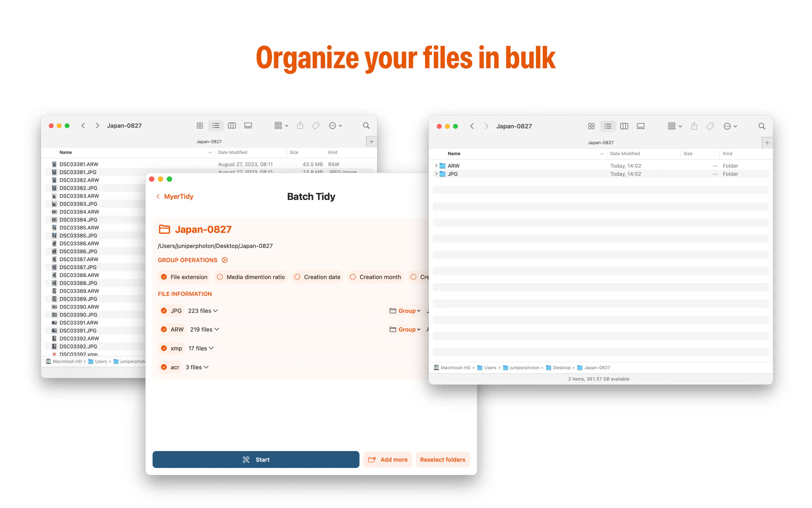Viewport: 812px width, 508px height.
Task: Select Creation date grouping option
Action: (x=318, y=277)
